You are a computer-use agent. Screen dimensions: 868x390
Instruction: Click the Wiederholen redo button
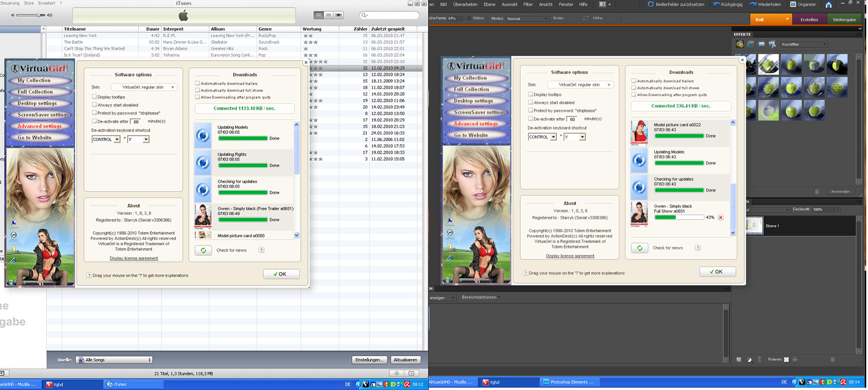pos(764,5)
